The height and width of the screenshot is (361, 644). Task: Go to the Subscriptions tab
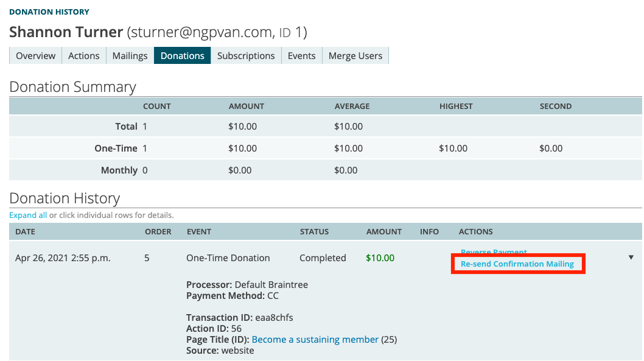[x=246, y=55]
